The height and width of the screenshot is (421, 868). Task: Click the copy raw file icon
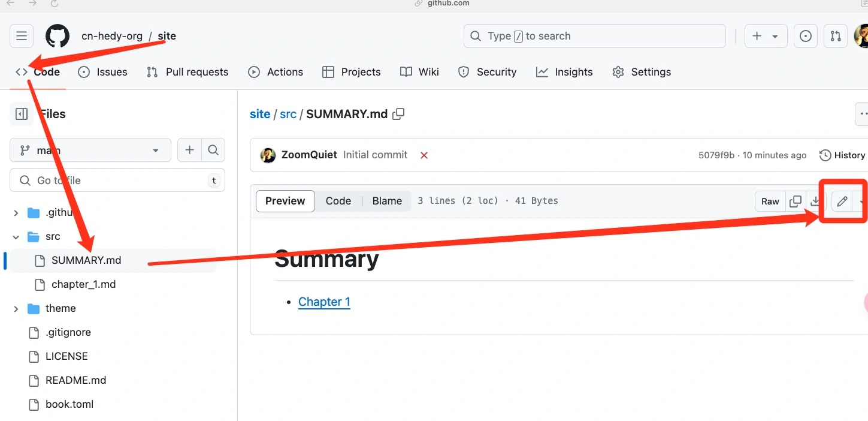click(796, 202)
